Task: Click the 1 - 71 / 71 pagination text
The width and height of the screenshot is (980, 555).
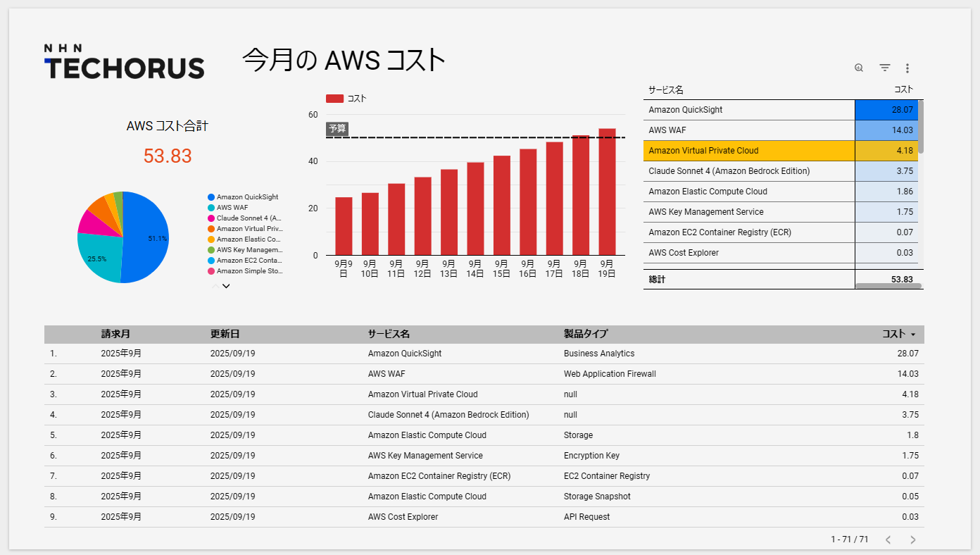Action: coord(850,540)
